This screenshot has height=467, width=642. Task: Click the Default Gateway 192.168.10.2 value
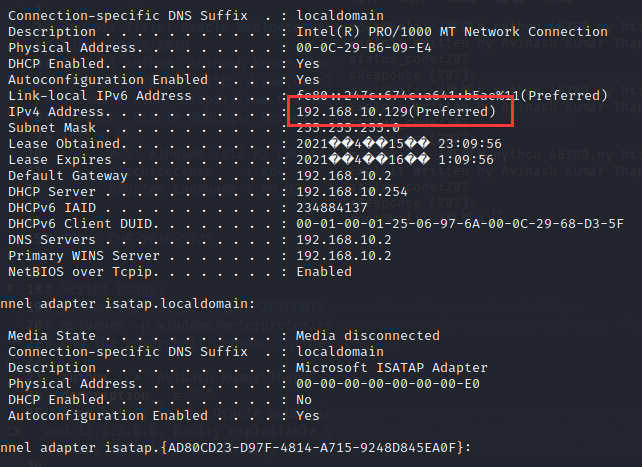[x=344, y=176]
